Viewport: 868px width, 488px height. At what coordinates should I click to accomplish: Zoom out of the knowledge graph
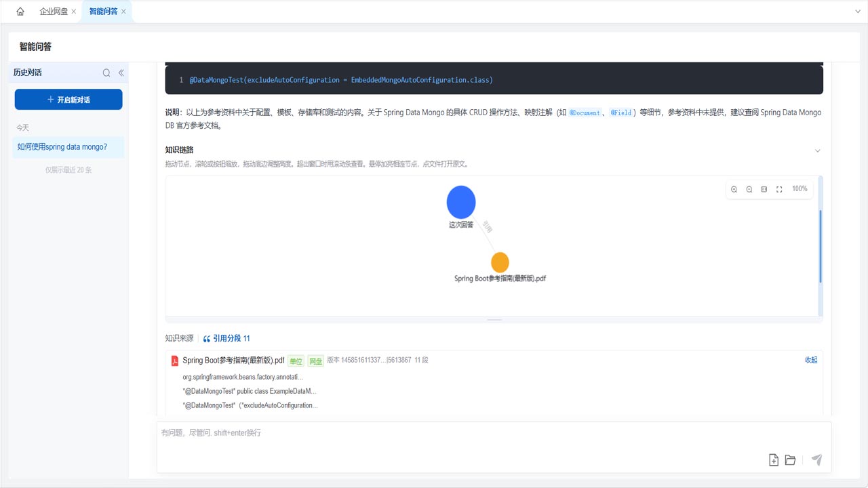point(749,189)
